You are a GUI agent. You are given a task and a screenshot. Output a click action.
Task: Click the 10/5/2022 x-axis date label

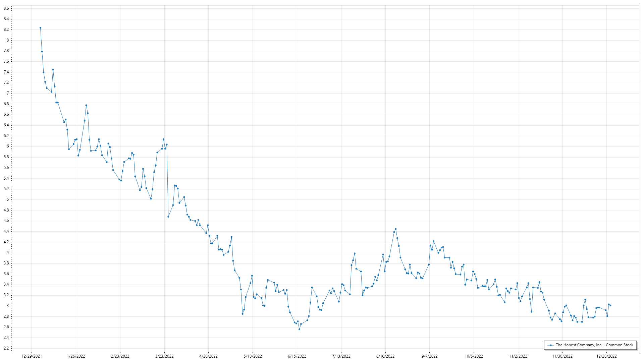click(x=474, y=356)
